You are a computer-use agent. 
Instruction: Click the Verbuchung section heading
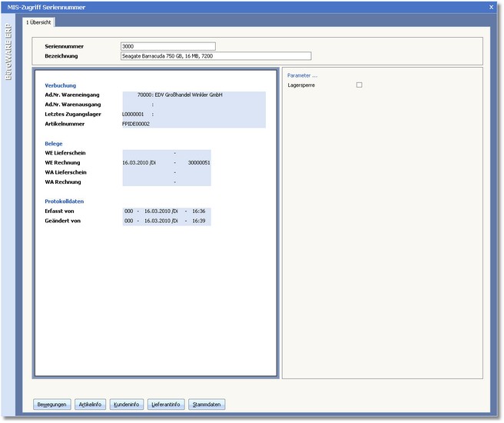[60, 85]
